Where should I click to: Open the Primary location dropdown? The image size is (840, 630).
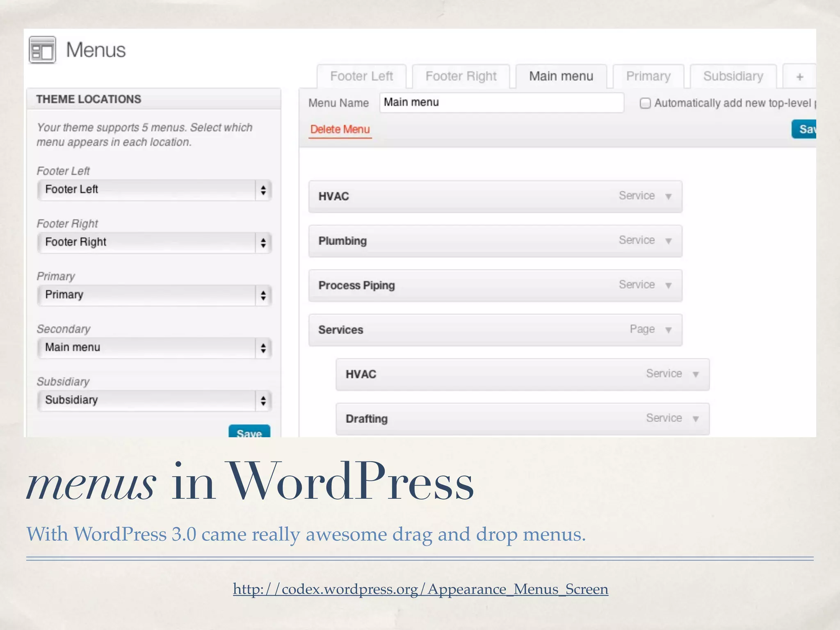tap(154, 295)
